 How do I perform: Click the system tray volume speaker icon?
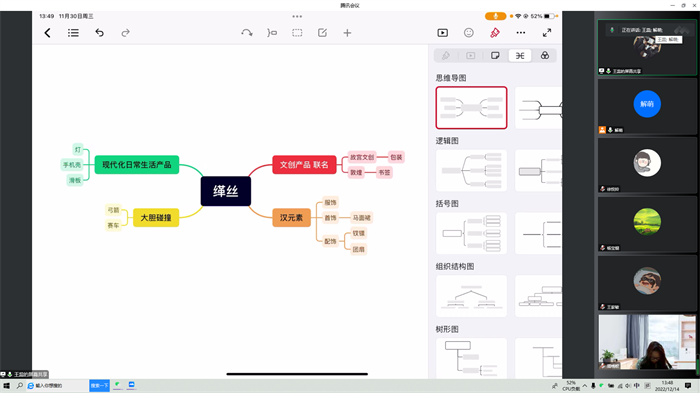[x=627, y=386]
